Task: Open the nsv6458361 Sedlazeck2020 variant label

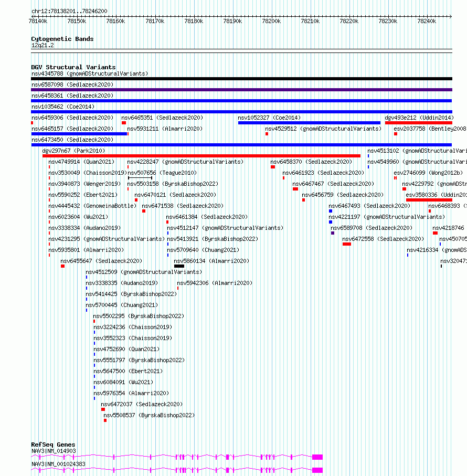Action: pyautogui.click(x=72, y=96)
